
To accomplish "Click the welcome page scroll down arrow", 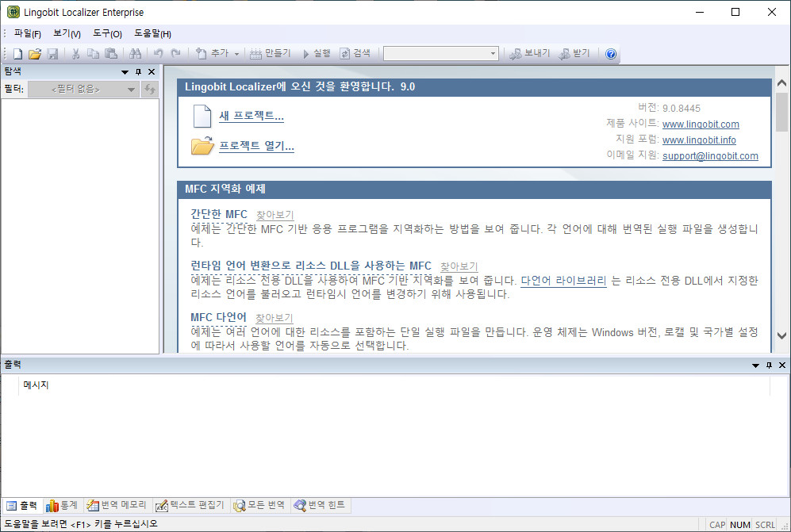I will [x=782, y=335].
